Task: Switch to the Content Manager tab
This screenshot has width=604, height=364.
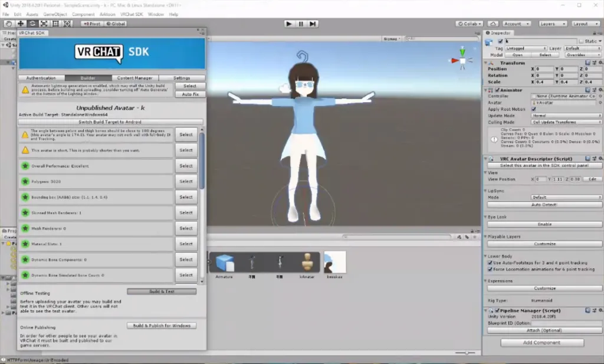Action: pyautogui.click(x=135, y=78)
